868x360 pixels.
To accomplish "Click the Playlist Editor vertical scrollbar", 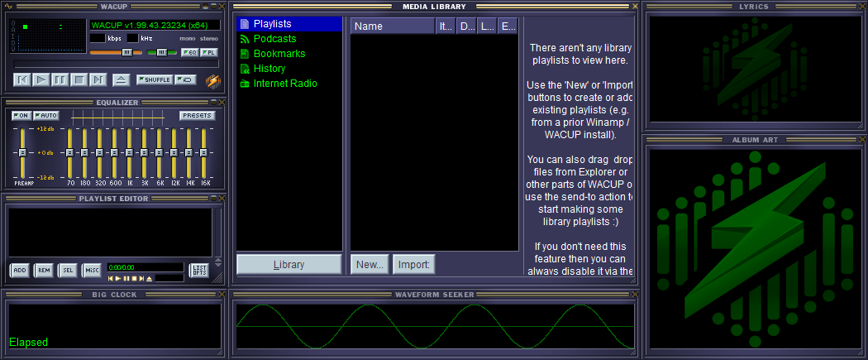I will pos(218,232).
